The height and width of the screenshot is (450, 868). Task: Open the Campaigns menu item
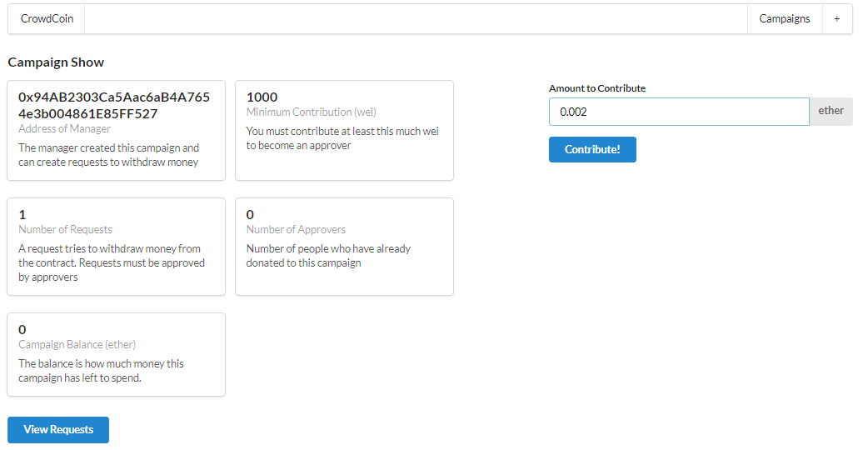pos(784,19)
